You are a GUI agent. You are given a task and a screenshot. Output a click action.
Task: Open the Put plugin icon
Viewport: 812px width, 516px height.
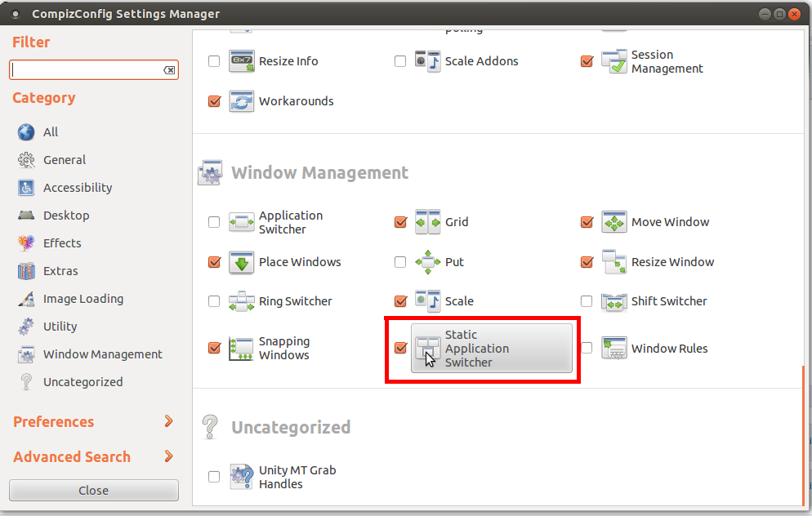(428, 262)
